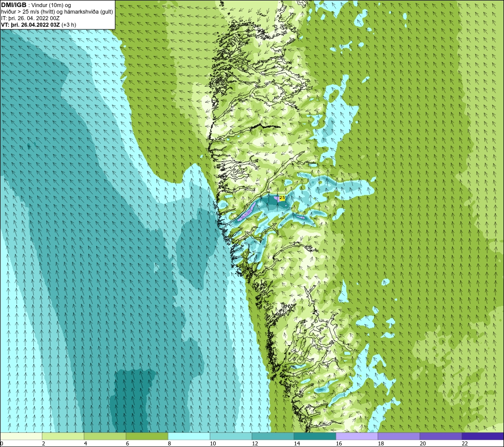504x447 pixels.
Task: Click the 'Vindur (10m) og' header text
Action: coord(51,5)
